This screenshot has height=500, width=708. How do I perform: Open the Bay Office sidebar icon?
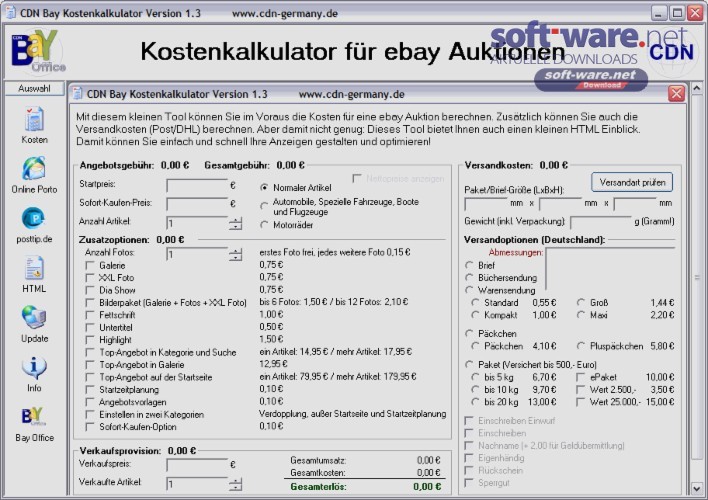(34, 417)
